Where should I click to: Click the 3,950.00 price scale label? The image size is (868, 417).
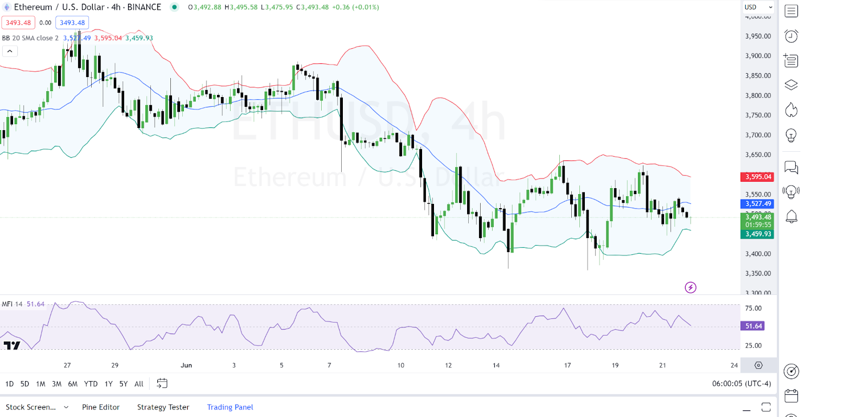758,36
